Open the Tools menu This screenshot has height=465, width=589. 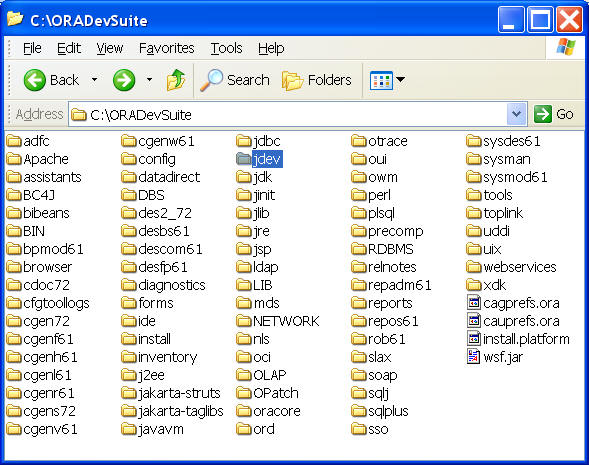pos(227,48)
